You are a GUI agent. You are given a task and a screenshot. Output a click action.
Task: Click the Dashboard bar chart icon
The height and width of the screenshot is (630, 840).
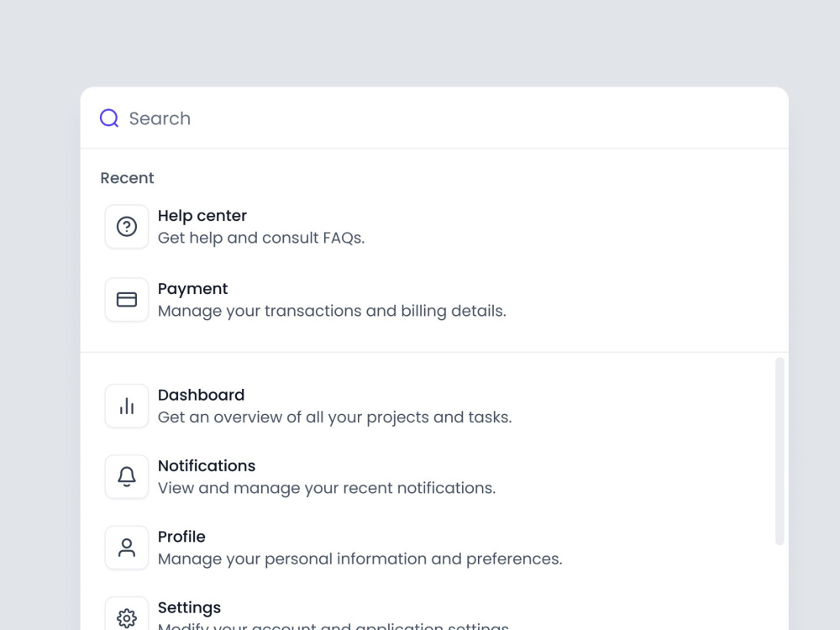pyautogui.click(x=127, y=406)
